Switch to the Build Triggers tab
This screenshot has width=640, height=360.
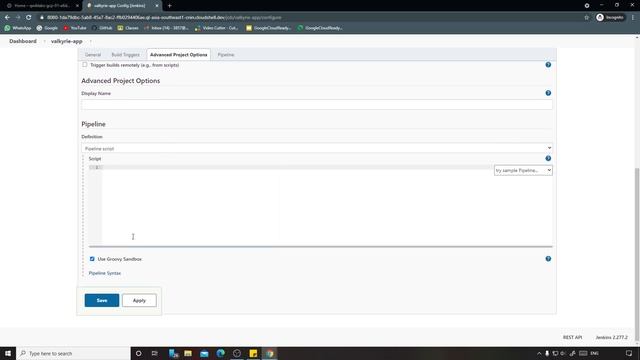click(125, 55)
